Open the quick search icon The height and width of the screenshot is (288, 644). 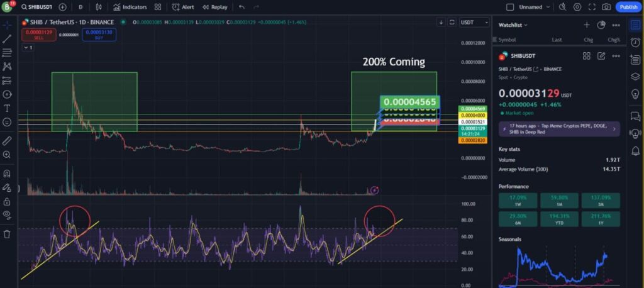(563, 7)
